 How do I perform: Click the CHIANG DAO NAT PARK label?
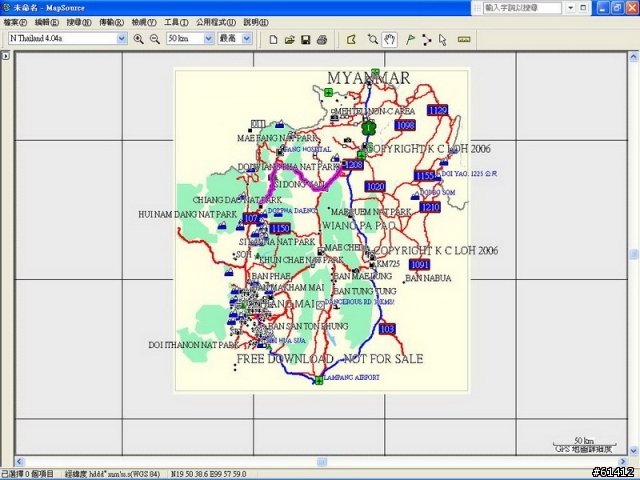click(237, 200)
